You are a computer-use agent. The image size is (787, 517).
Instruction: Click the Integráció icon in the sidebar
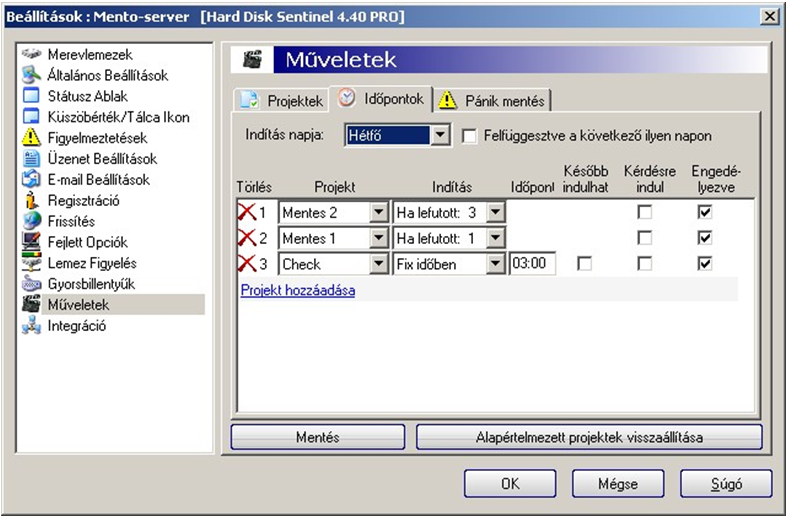[32, 326]
